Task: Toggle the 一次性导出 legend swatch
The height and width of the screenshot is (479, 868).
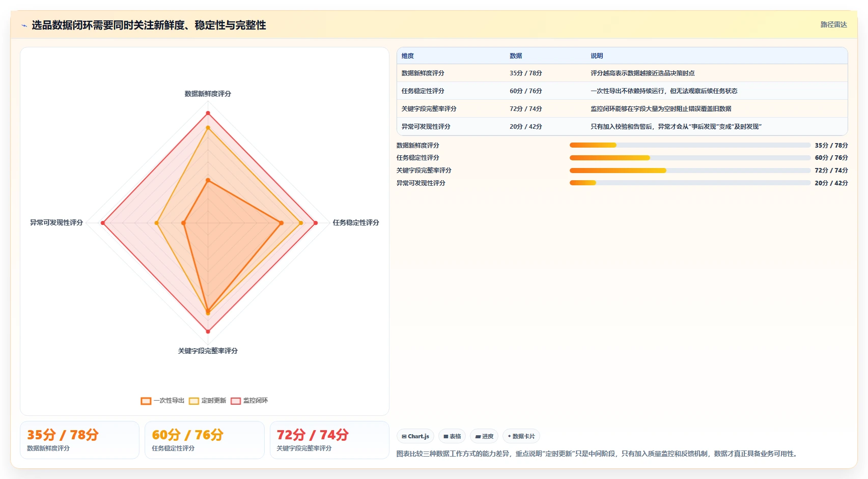Action: 146,401
